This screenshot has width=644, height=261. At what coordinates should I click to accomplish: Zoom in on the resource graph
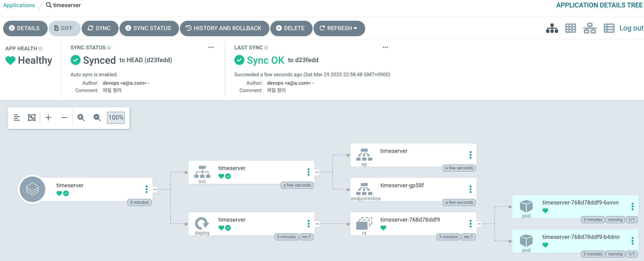pos(81,117)
